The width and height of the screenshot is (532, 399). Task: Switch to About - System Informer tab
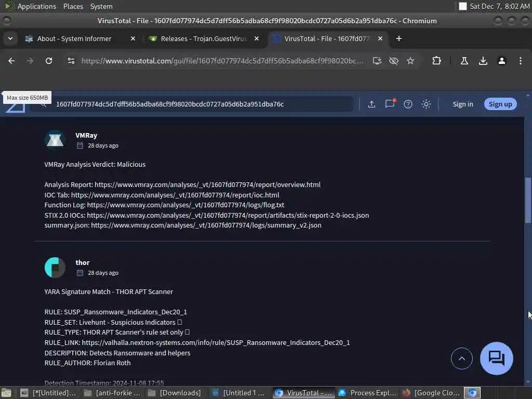[74, 38]
